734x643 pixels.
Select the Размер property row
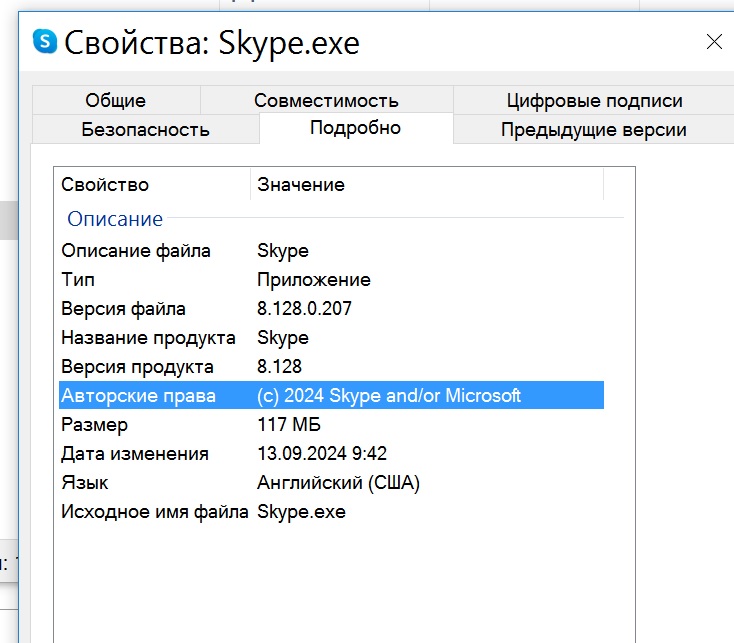(x=331, y=424)
